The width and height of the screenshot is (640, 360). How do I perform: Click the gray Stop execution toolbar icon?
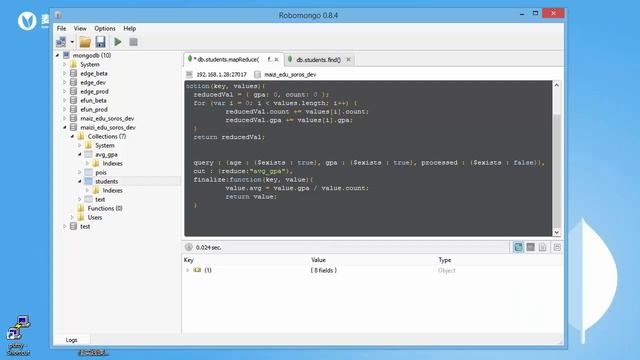point(133,42)
